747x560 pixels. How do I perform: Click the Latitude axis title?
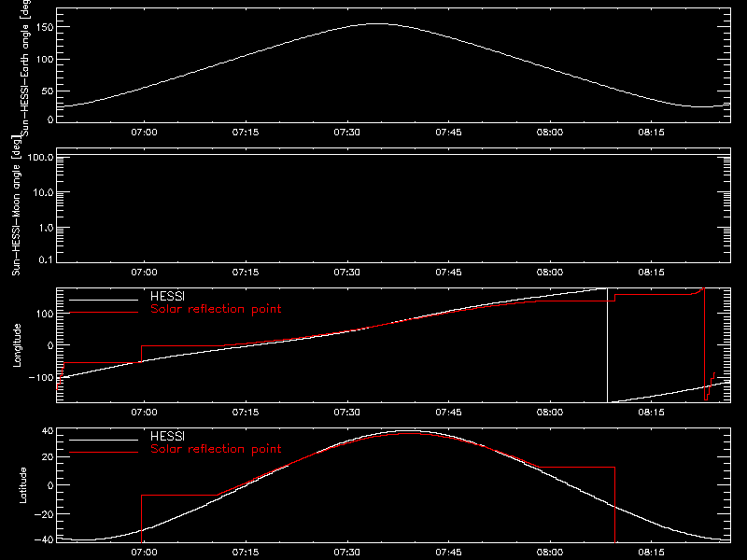[x=22, y=485]
